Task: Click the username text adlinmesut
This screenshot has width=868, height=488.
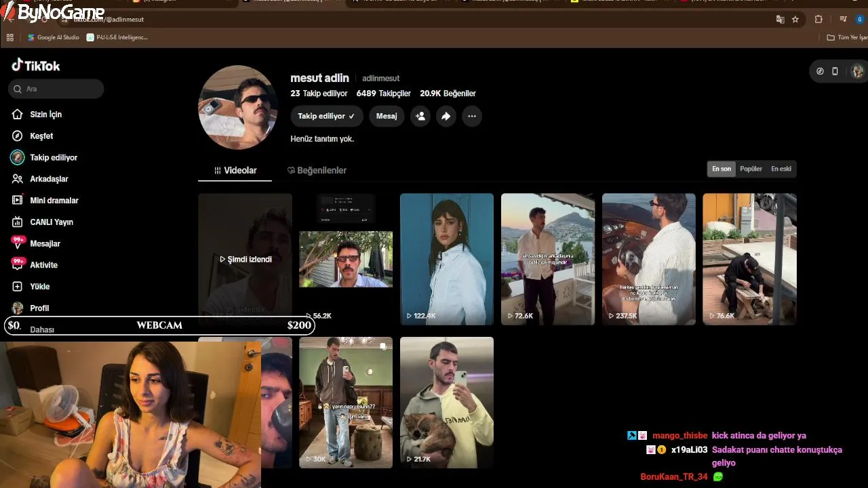Action: coord(380,79)
